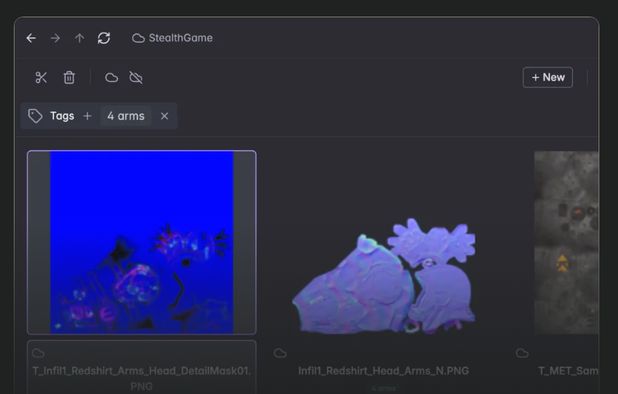Select the gray T_MET_Sam texture thumbnail

click(566, 242)
